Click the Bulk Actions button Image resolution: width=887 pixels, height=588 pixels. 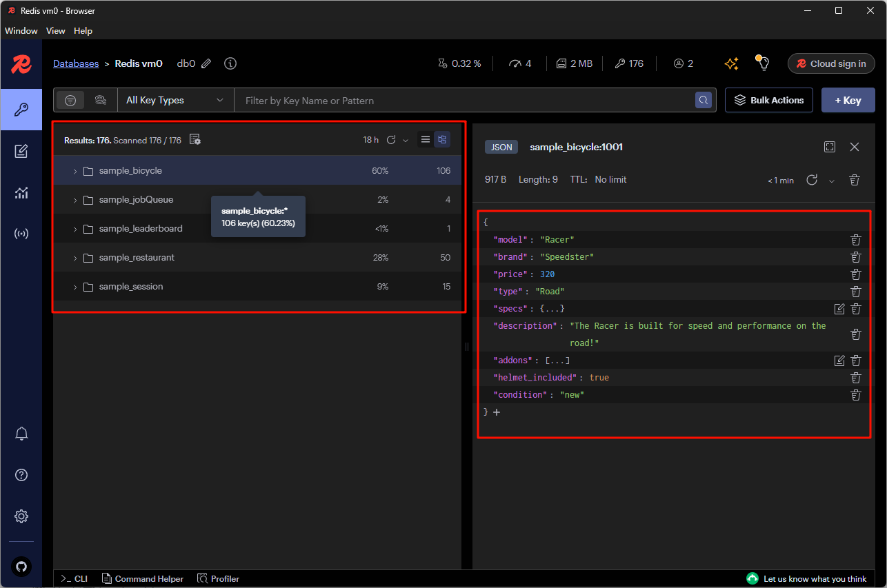768,100
